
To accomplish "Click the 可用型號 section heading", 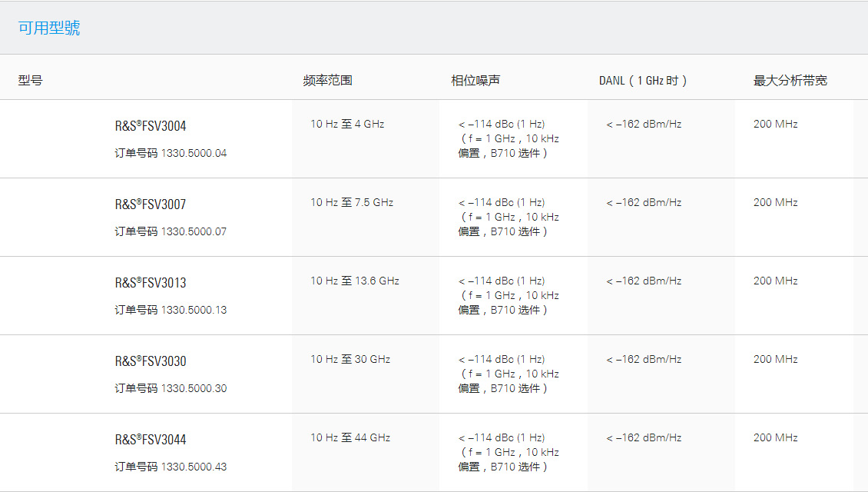I will pos(48,28).
